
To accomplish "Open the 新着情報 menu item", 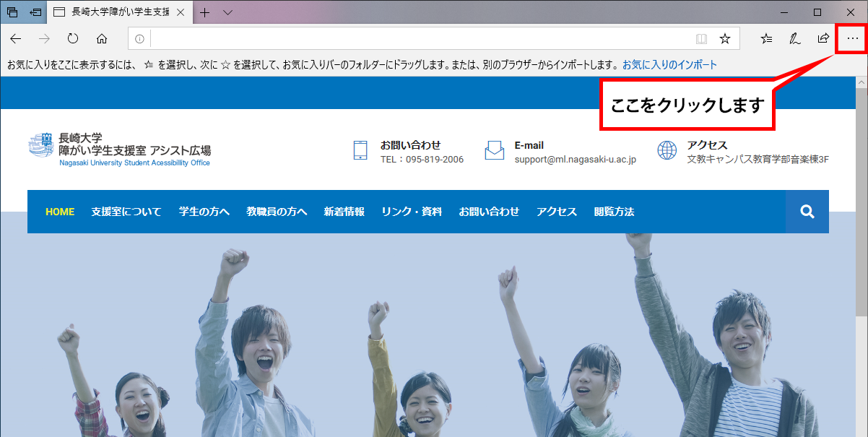I will (x=344, y=212).
